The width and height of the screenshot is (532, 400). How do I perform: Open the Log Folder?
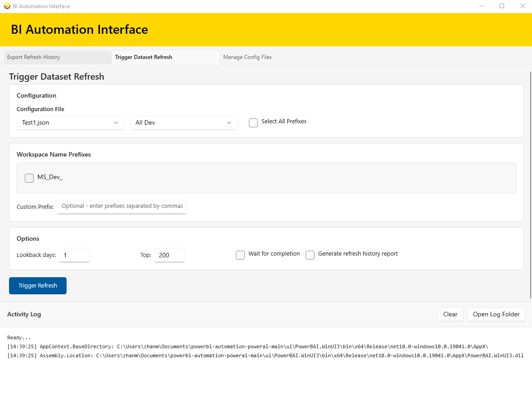coord(496,314)
